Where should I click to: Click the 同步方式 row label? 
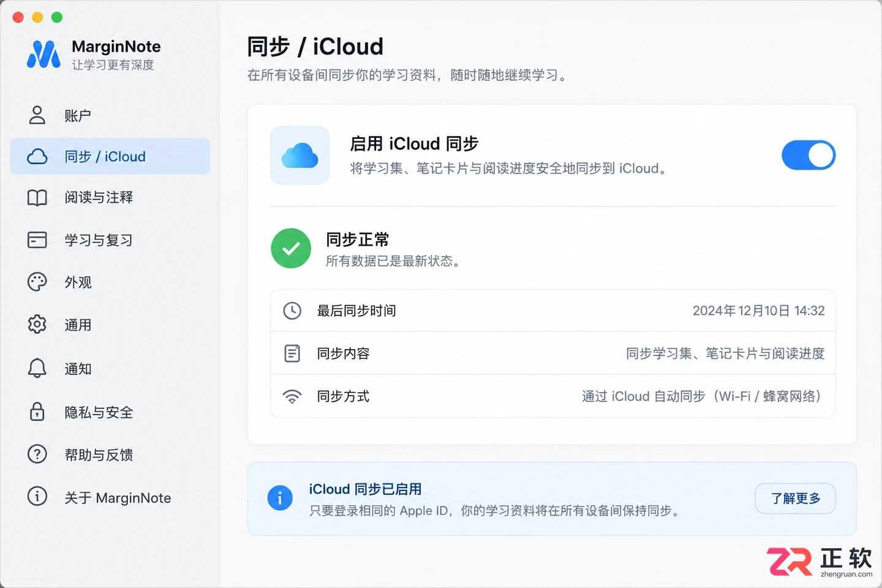pos(343,396)
